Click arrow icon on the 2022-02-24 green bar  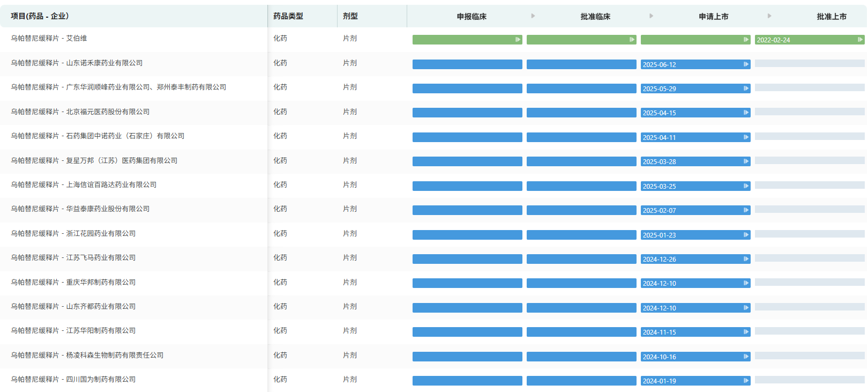(x=860, y=40)
